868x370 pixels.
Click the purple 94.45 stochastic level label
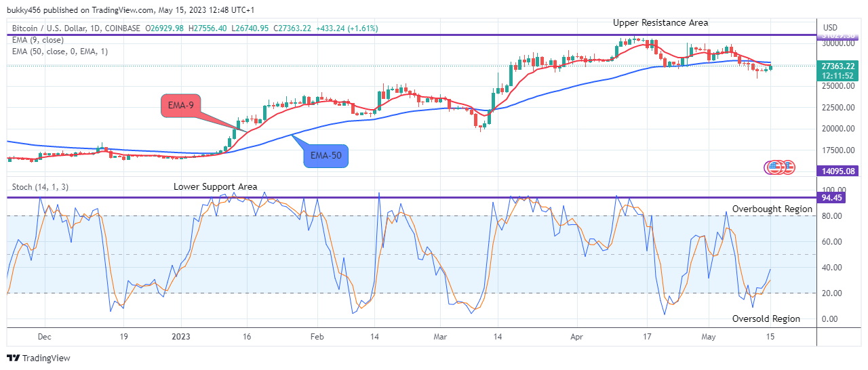831,198
